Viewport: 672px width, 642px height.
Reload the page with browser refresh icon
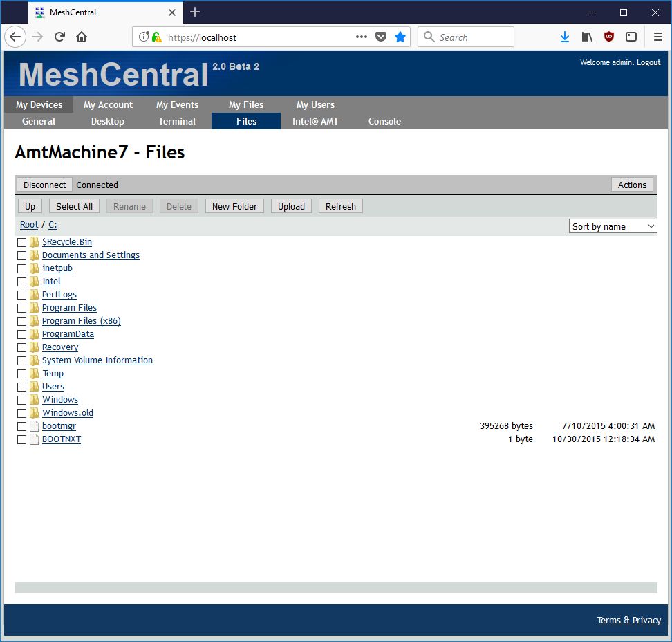(x=59, y=37)
